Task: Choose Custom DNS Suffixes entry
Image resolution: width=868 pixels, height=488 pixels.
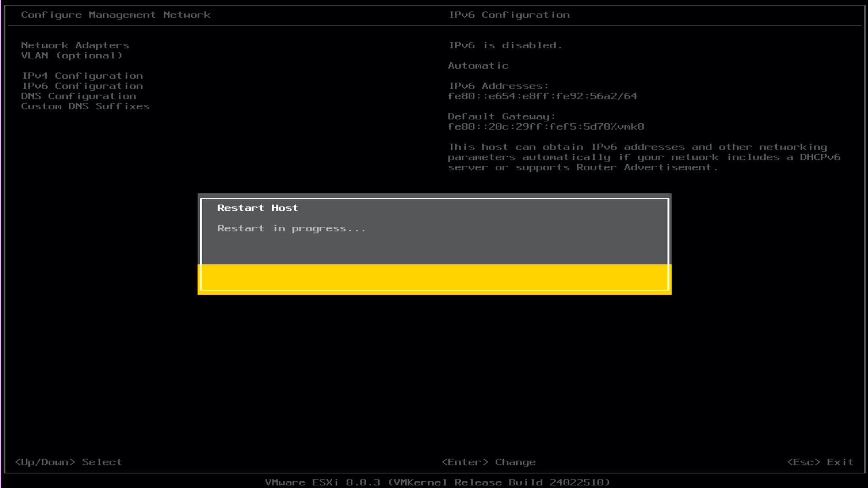Action: pos(85,106)
